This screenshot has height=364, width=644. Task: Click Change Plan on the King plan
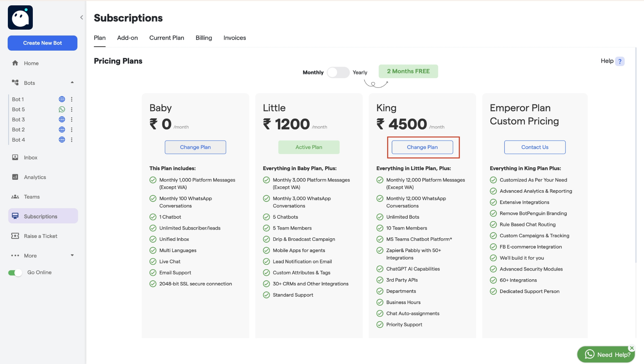tap(422, 147)
